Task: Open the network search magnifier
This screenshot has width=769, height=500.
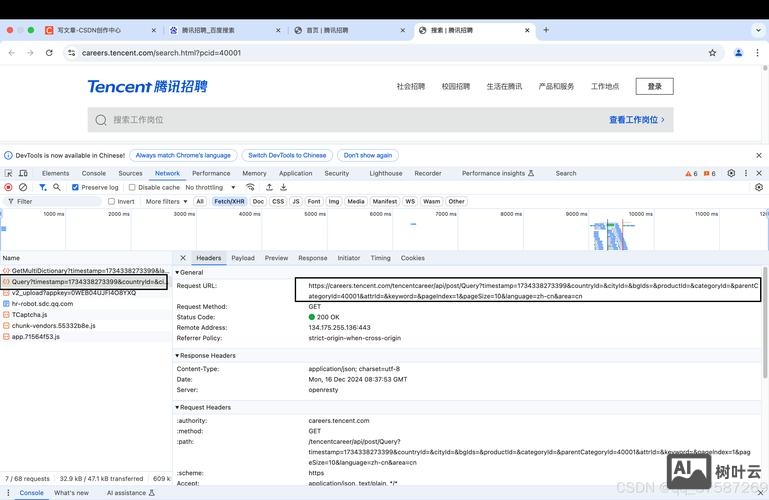Action: [x=57, y=187]
